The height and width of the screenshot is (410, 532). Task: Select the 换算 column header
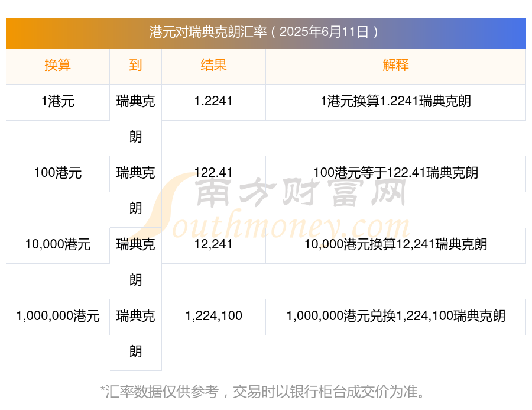click(x=58, y=65)
